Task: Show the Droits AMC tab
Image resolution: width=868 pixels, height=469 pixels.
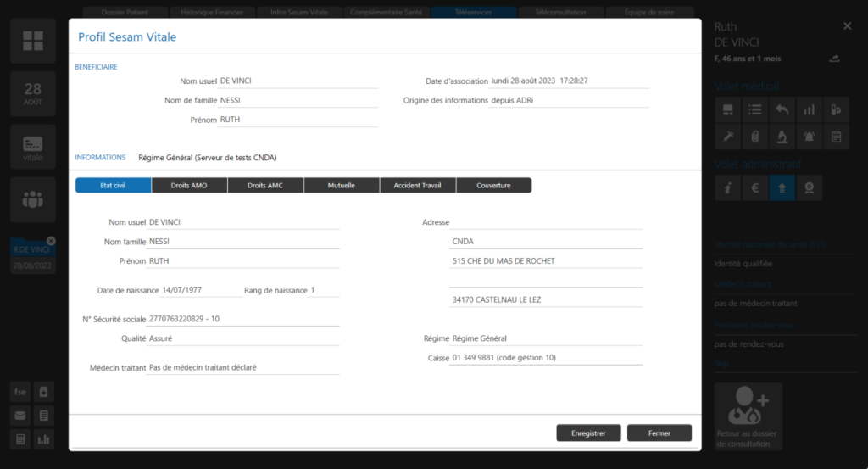Action: pyautogui.click(x=265, y=185)
